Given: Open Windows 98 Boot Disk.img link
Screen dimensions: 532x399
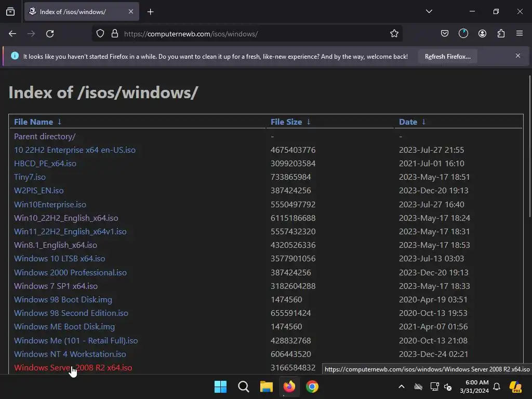Looking at the screenshot, I should [x=63, y=300].
